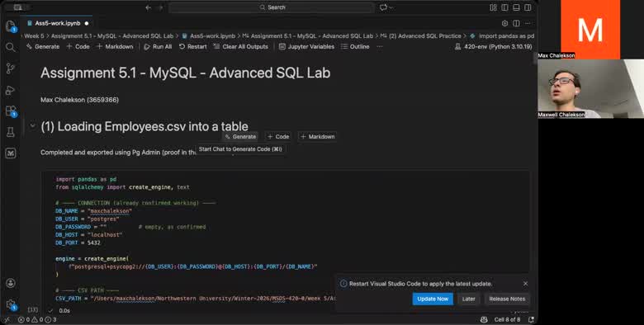Open the Search view in activity bar

11,47
